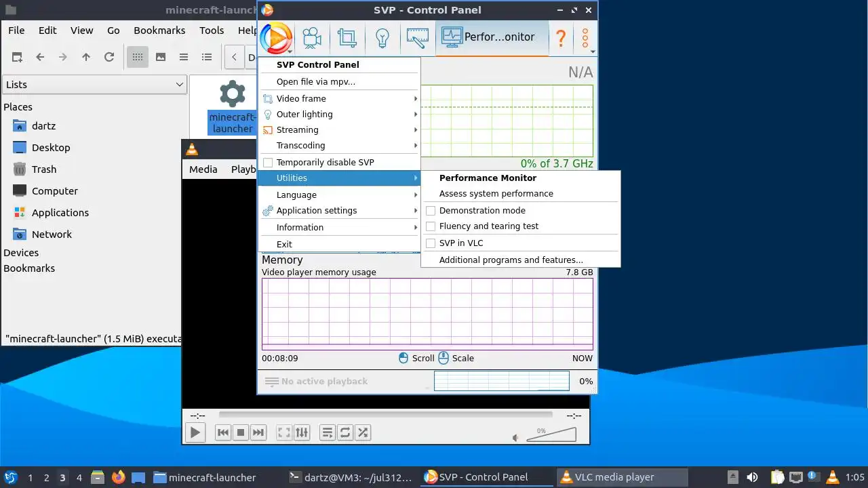Open the three-dots overflow icon in SVP toolbar
Image resolution: width=868 pixels, height=488 pixels.
(585, 37)
